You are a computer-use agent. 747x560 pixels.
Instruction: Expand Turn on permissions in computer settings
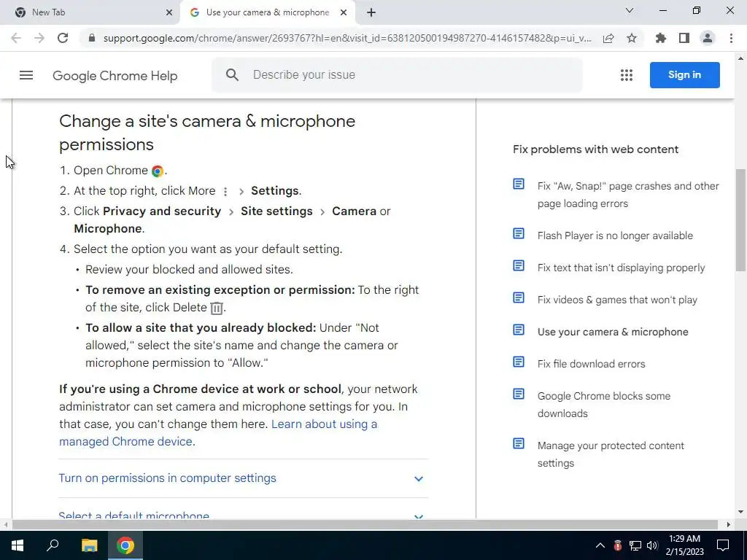(167, 478)
